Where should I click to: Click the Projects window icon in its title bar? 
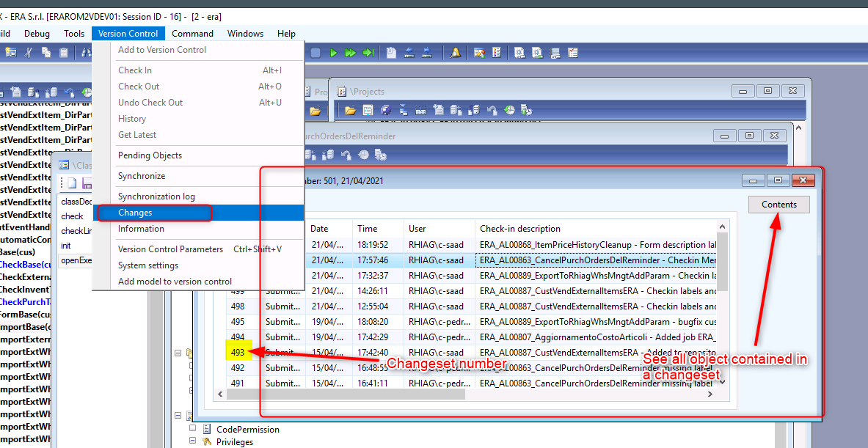click(x=342, y=91)
